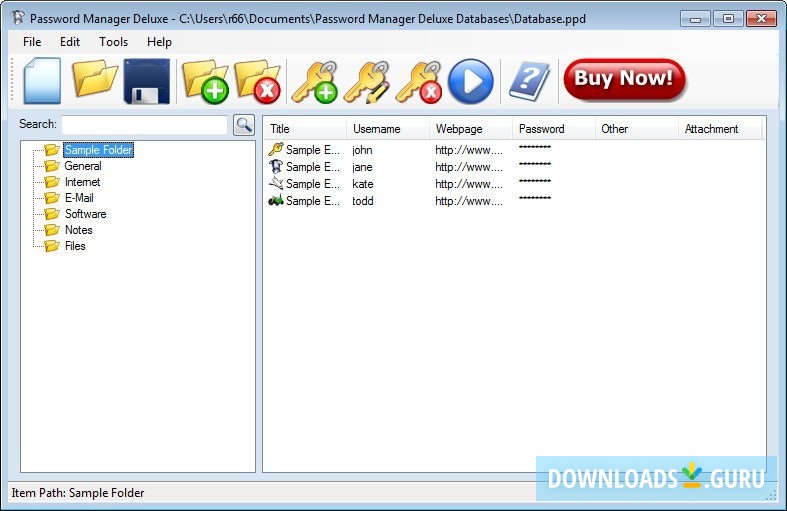Open database with yellow folder icon
This screenshot has height=511, width=787.
tap(95, 78)
